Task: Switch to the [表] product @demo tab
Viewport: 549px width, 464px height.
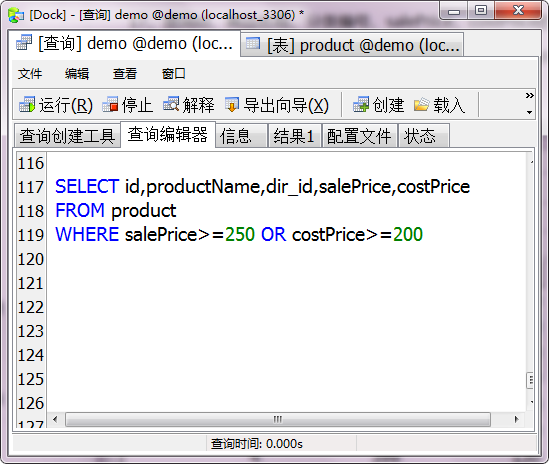Action: 352,45
